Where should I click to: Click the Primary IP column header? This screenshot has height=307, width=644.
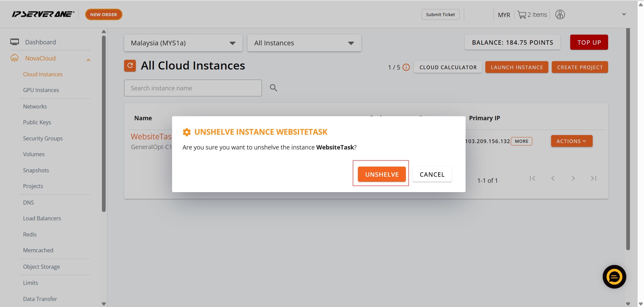coord(484,118)
